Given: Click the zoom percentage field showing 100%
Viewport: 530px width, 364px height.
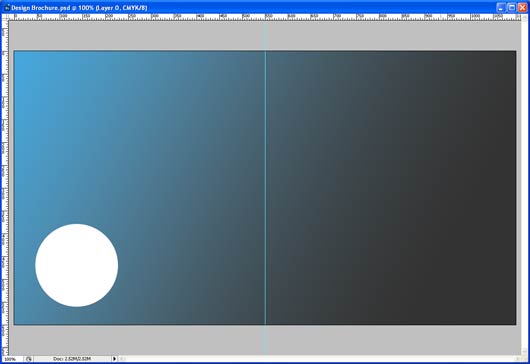Looking at the screenshot, I should click(x=12, y=359).
